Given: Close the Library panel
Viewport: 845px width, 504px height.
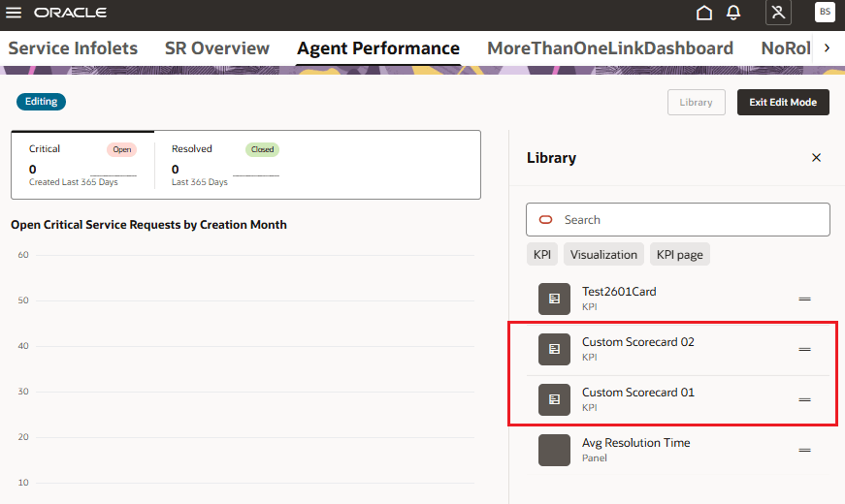Looking at the screenshot, I should tap(817, 157).
